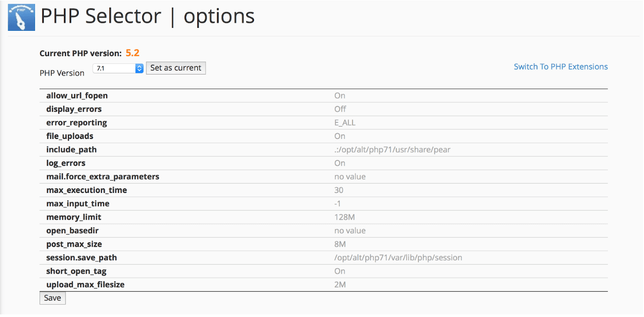Open the Switch To PHP Extensions link
This screenshot has width=644, height=317.
561,66
